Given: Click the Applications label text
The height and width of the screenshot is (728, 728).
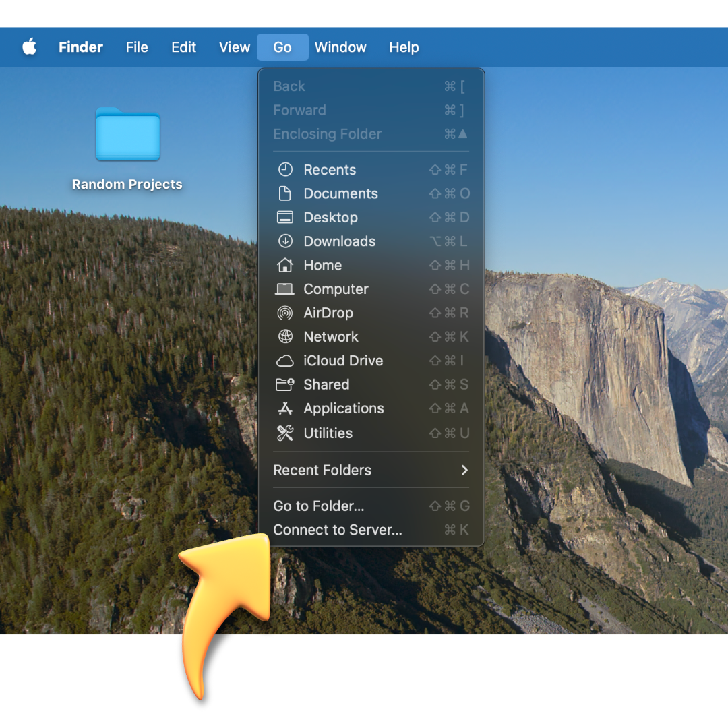Looking at the screenshot, I should click(344, 408).
